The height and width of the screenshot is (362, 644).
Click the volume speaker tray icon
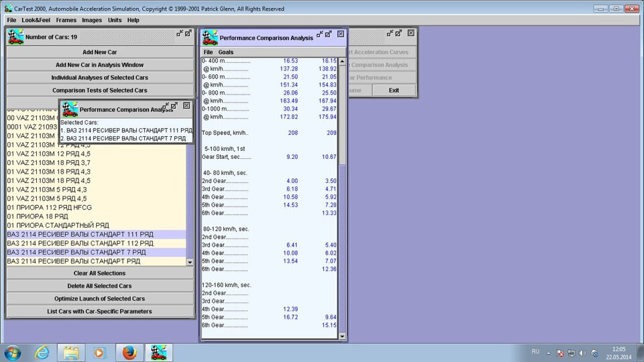pyautogui.click(x=582, y=353)
